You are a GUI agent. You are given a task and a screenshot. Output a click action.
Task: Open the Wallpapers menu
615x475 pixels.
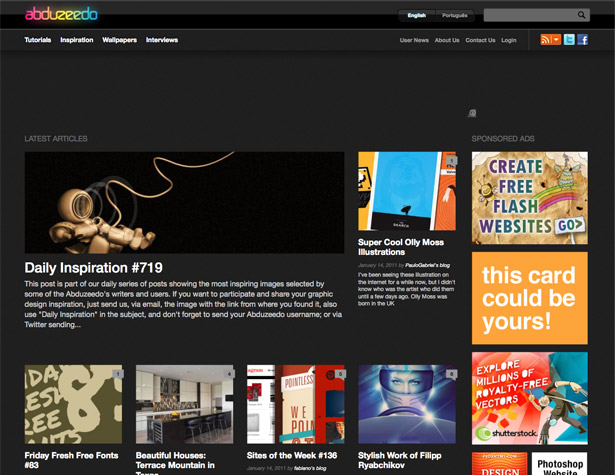(x=120, y=40)
